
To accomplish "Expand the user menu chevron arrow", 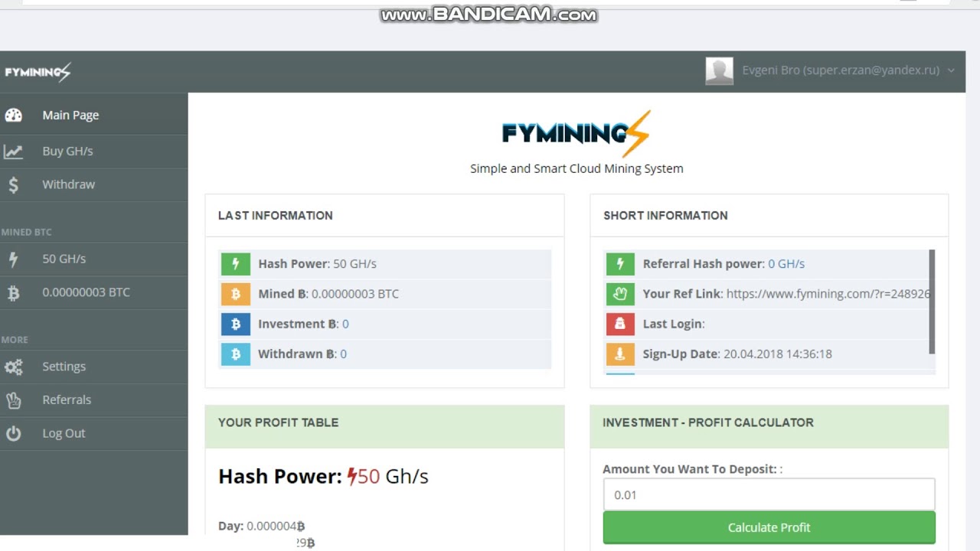I will point(951,70).
